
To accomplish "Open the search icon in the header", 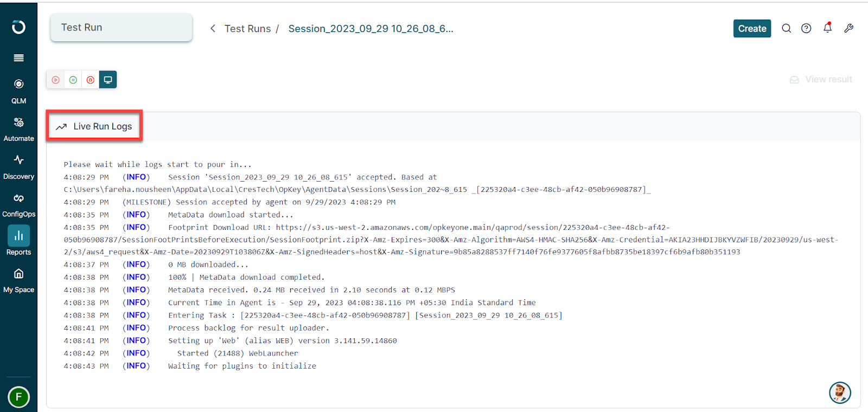I will pyautogui.click(x=786, y=28).
